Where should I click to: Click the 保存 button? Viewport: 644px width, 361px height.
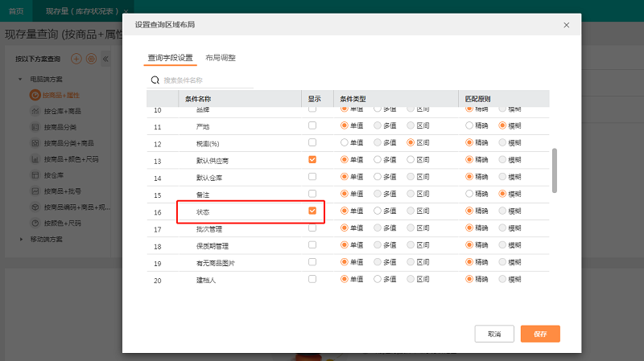pyautogui.click(x=540, y=334)
